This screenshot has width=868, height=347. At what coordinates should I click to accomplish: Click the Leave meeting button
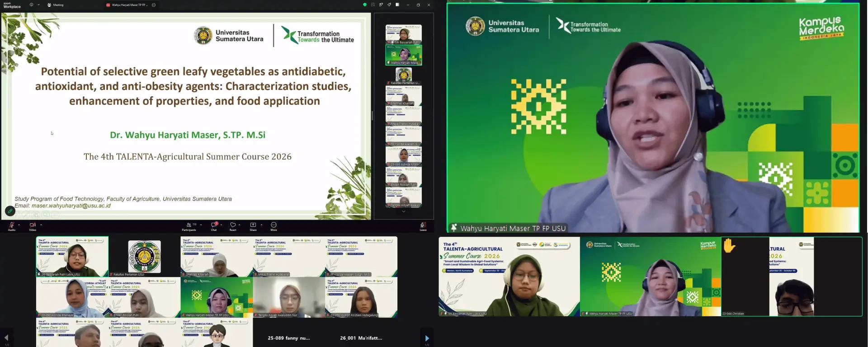coord(423,226)
